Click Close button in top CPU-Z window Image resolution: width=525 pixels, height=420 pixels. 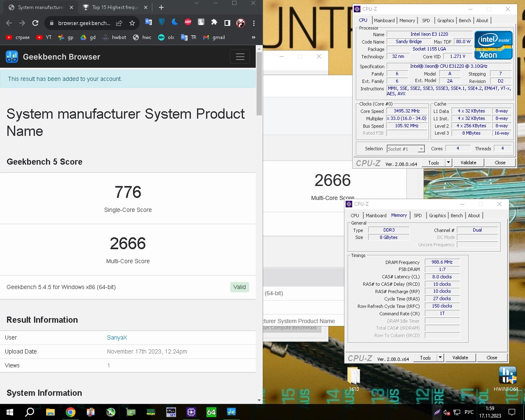500,163
